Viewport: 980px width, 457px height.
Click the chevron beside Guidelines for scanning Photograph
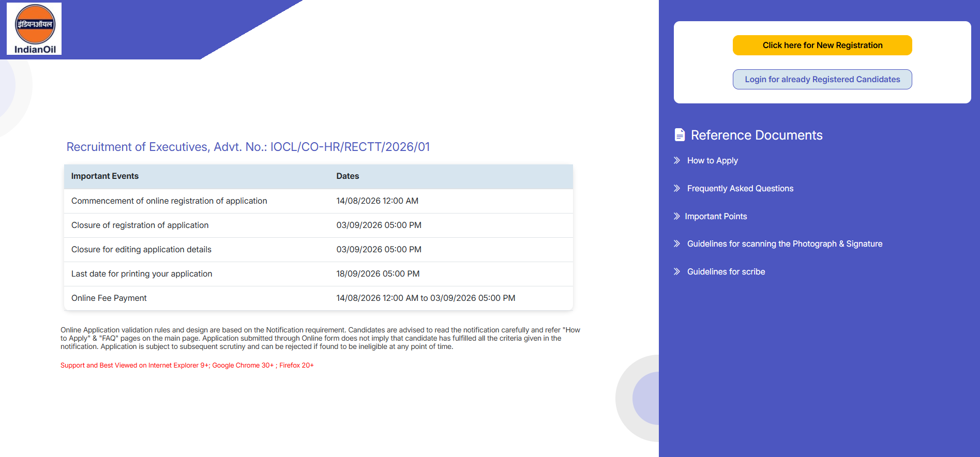(677, 243)
